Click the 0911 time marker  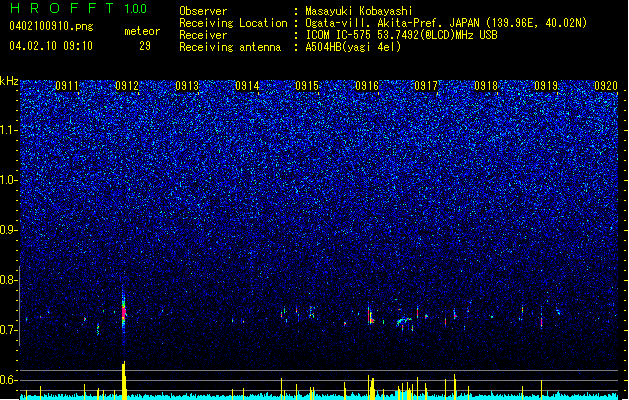[x=67, y=86]
